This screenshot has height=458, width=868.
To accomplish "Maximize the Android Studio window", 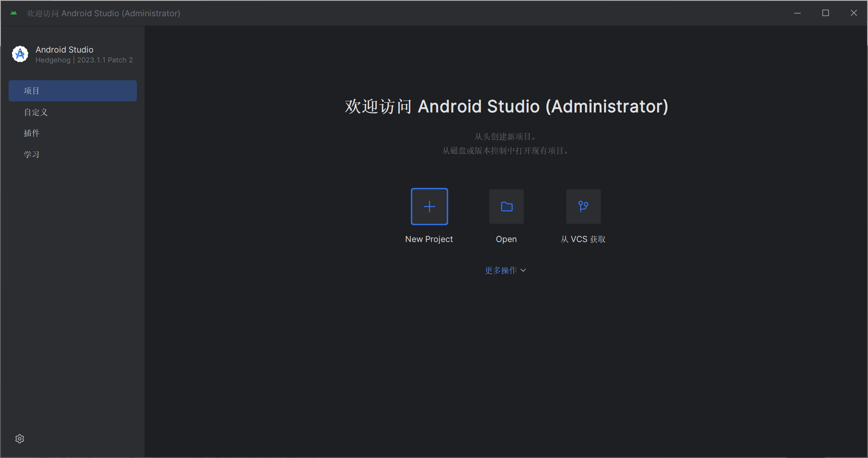I will (x=826, y=13).
